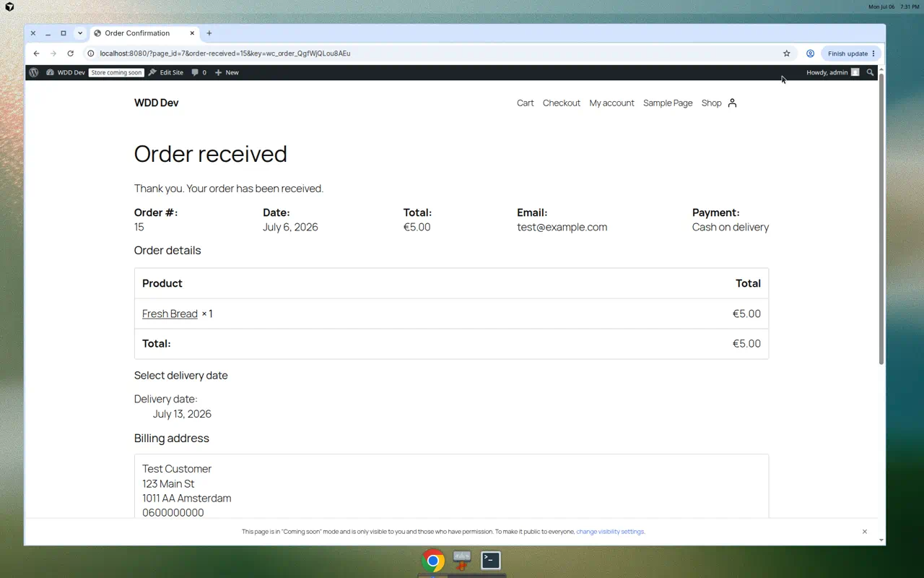Open the Checkout nav link

point(562,103)
